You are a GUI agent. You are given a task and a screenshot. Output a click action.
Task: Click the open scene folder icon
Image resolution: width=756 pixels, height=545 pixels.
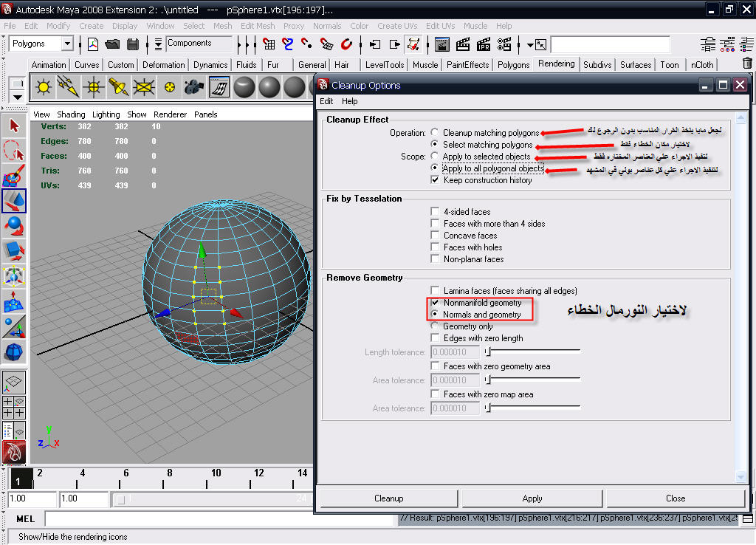112,44
